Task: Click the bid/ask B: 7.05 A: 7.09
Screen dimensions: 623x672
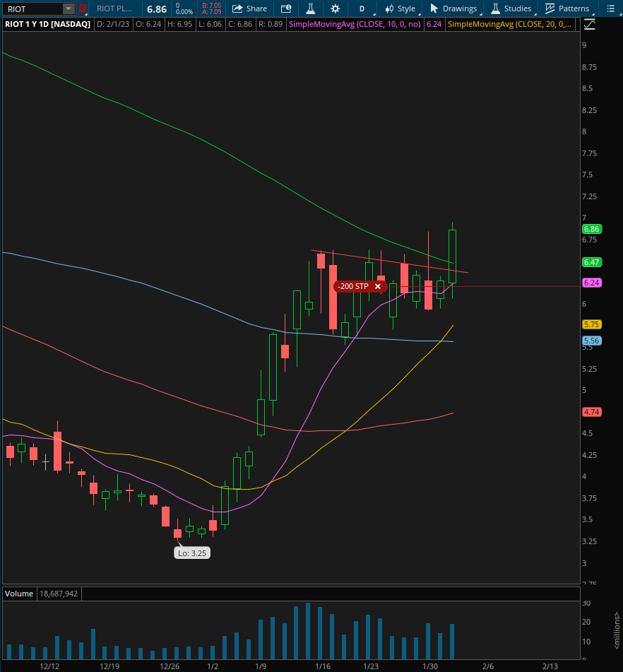Action: (x=212, y=8)
